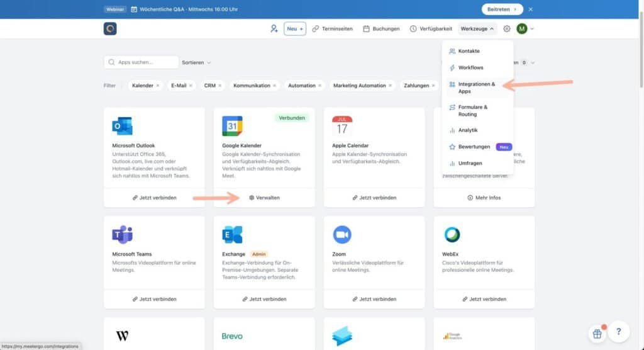Click calendar icon in webinar banner
Viewport: 644px width, 350px height.
[x=134, y=9]
